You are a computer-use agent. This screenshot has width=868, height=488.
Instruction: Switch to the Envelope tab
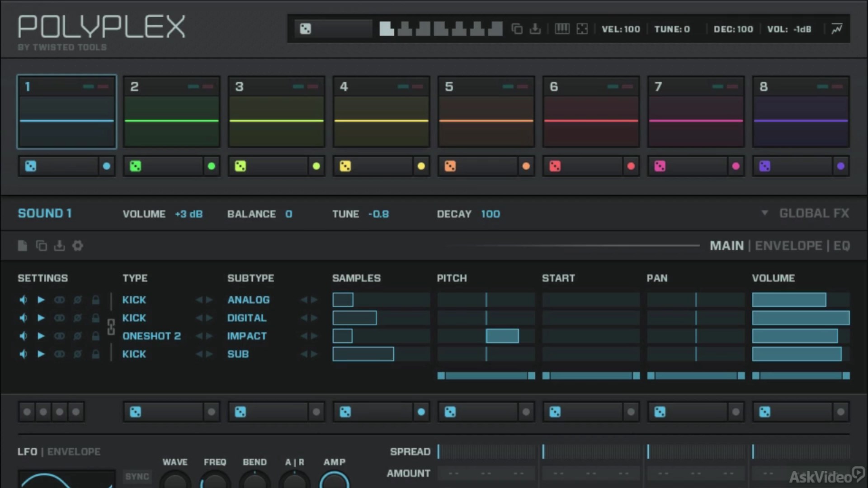click(x=788, y=245)
